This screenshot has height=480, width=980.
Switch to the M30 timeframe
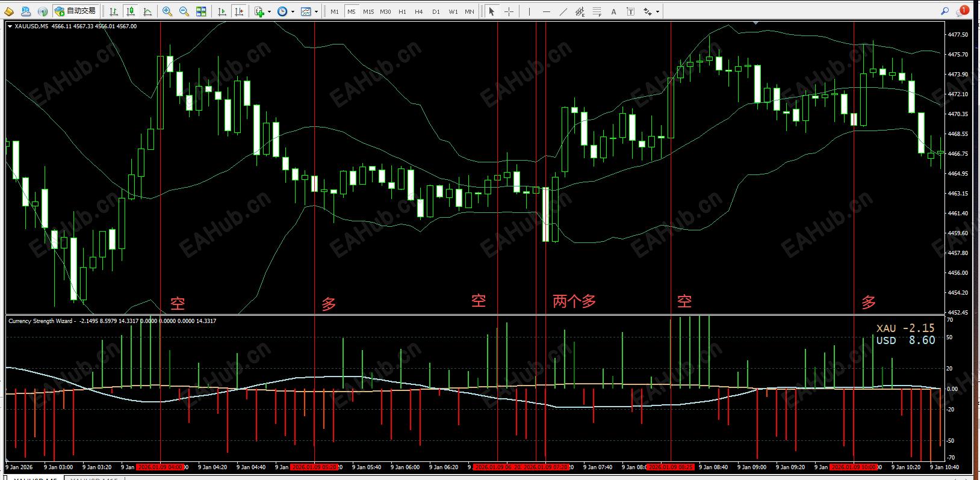[385, 11]
